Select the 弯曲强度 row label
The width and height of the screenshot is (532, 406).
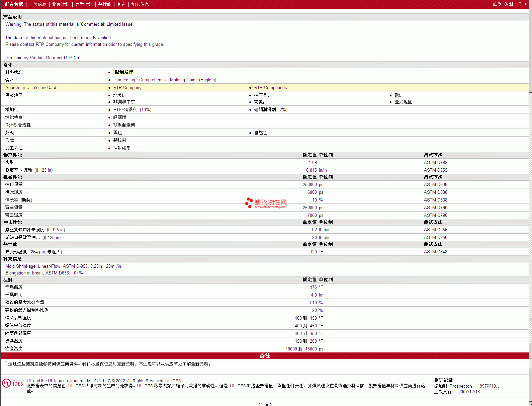point(14,215)
